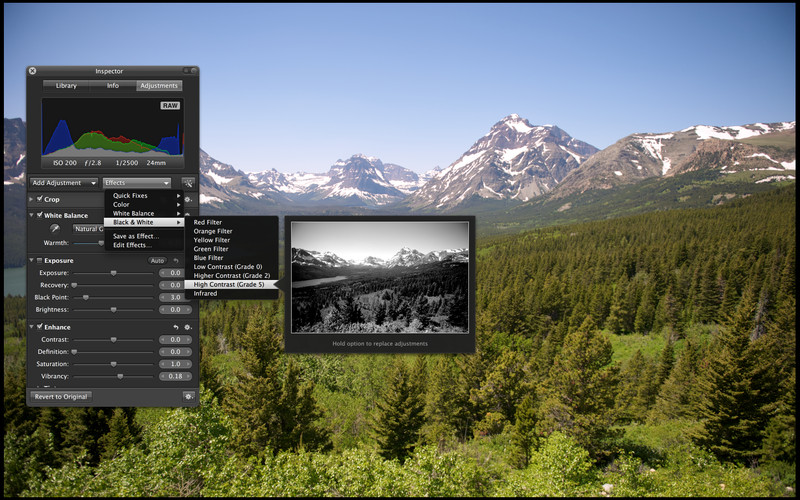Click the Revert to Original button

(62, 396)
